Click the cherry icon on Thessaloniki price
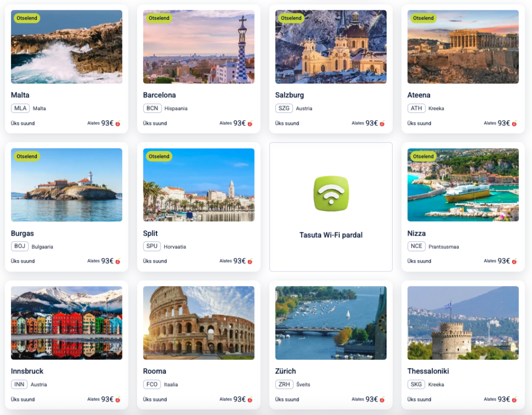The height and width of the screenshot is (415, 532). [514, 400]
